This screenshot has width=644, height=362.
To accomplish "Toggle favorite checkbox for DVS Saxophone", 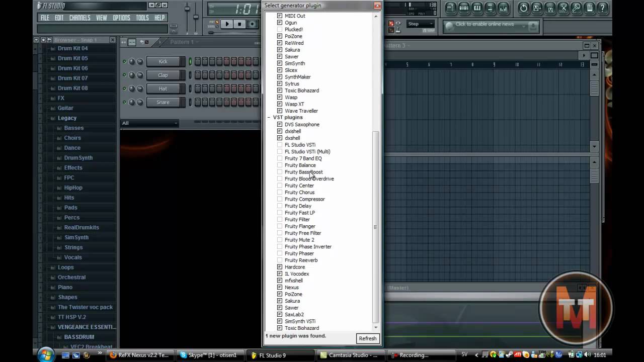I will pos(280,124).
